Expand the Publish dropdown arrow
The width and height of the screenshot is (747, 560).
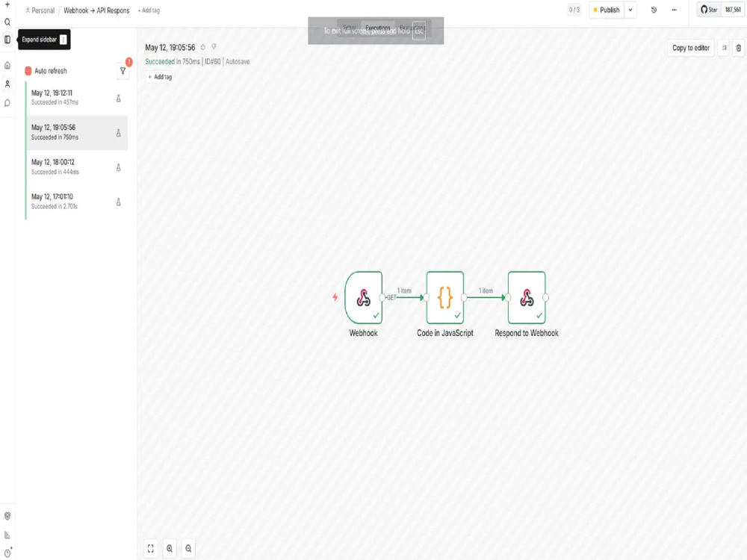click(x=630, y=10)
